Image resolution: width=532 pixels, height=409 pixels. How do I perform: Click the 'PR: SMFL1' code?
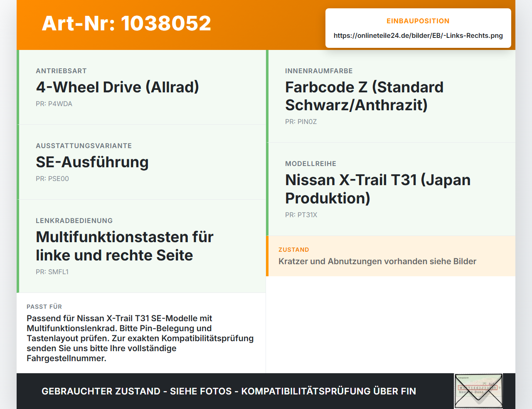[x=52, y=272]
